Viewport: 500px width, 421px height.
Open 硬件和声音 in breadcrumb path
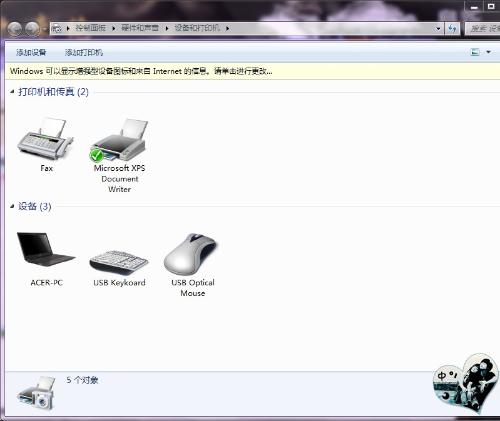[140, 28]
